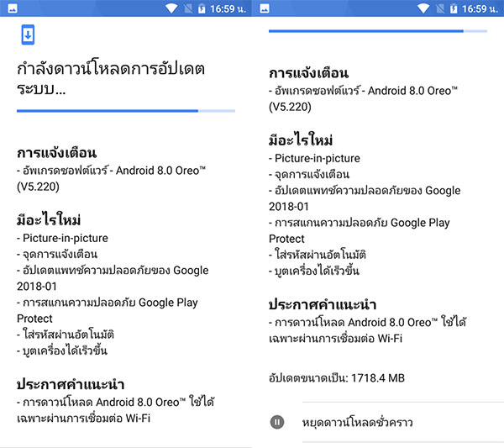Click the download progress bar under the กำลังดาวน์โหลด title
The height and width of the screenshot is (448, 504).
(125, 110)
